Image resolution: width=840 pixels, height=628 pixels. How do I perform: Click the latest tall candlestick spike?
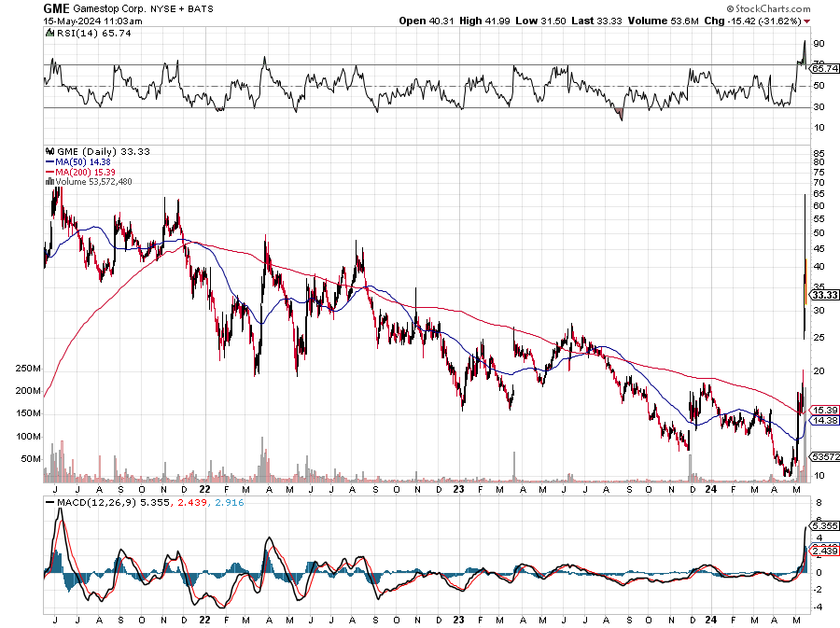coord(805,266)
